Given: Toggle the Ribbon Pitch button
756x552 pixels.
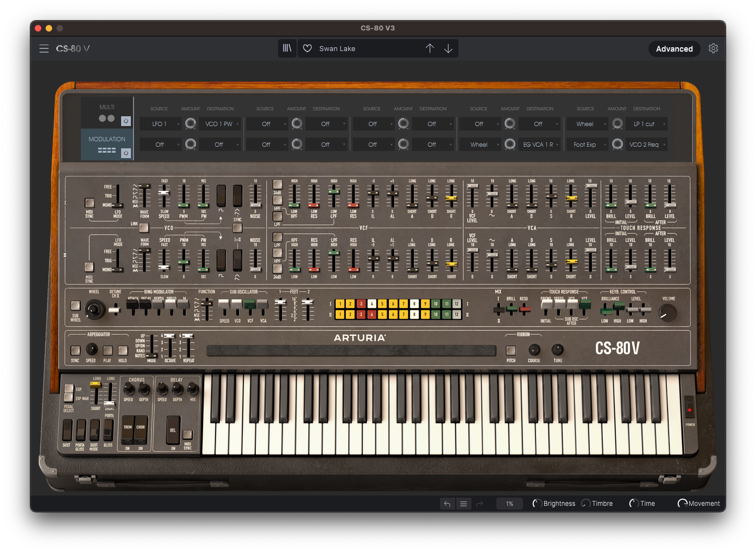Looking at the screenshot, I should click(511, 350).
